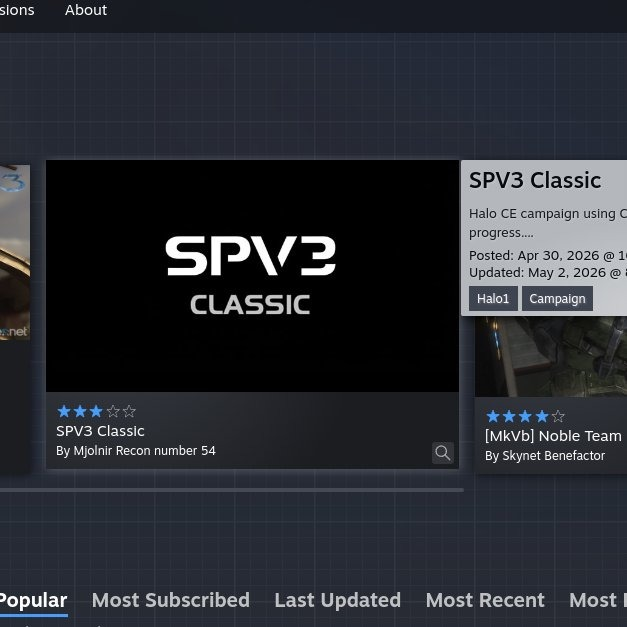
Task: Open the SPV3 Classic title link under rating
Action: pyautogui.click(x=100, y=431)
